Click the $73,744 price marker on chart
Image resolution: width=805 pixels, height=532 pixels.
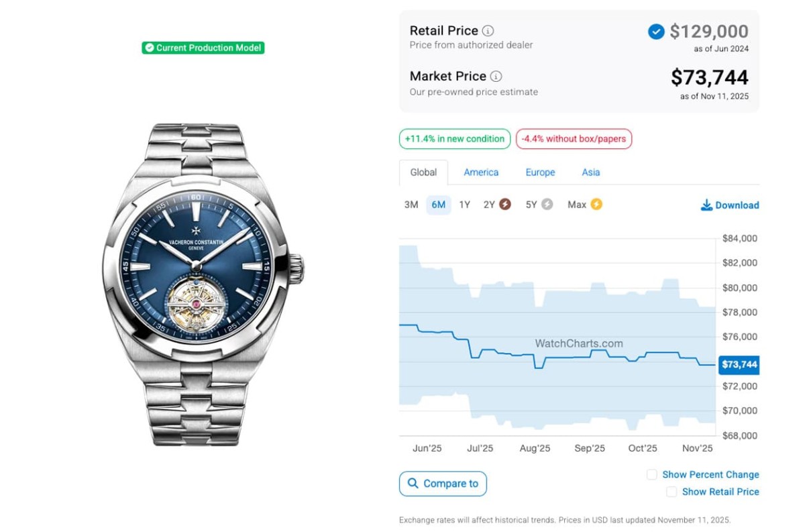[739, 365]
